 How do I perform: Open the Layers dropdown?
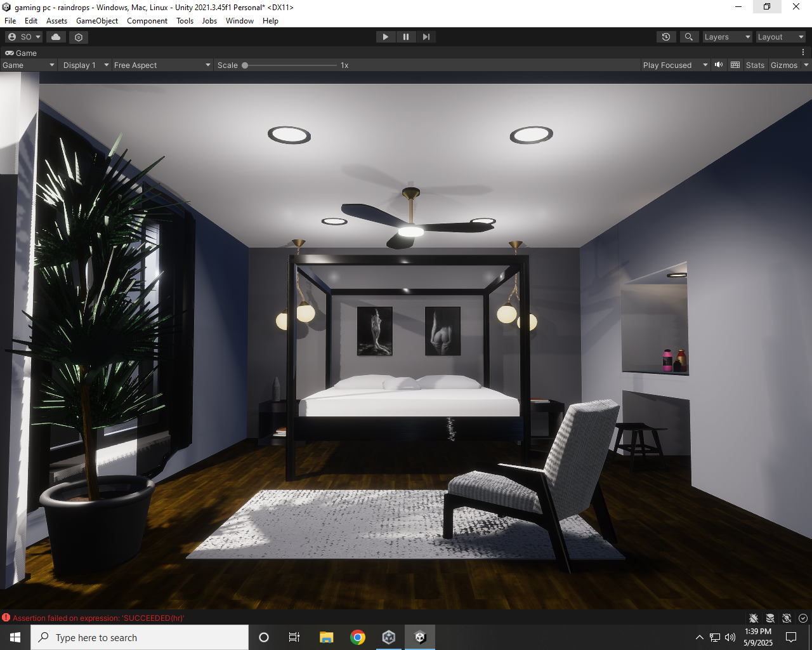[727, 37]
